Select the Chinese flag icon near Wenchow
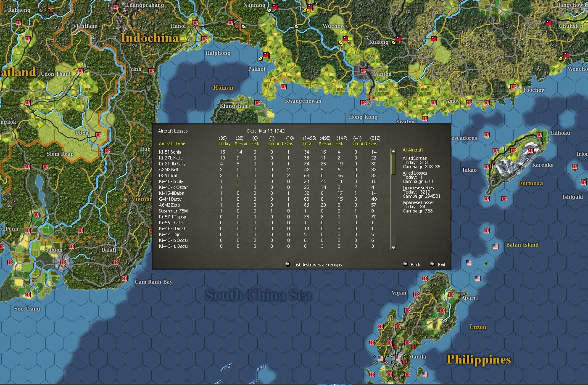This screenshot has height=385, width=588. click(x=566, y=55)
